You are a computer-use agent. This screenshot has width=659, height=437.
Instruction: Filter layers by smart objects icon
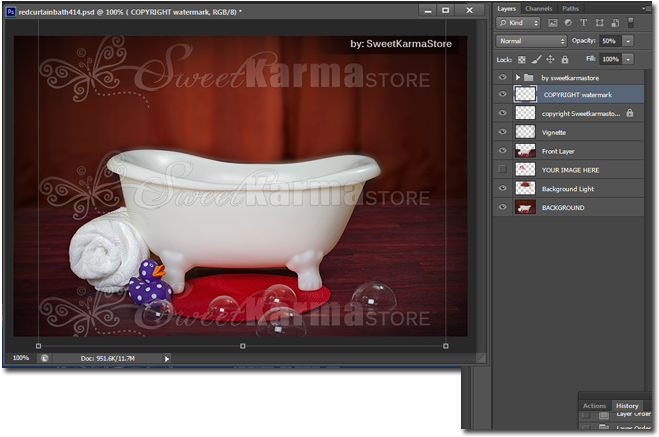point(615,23)
